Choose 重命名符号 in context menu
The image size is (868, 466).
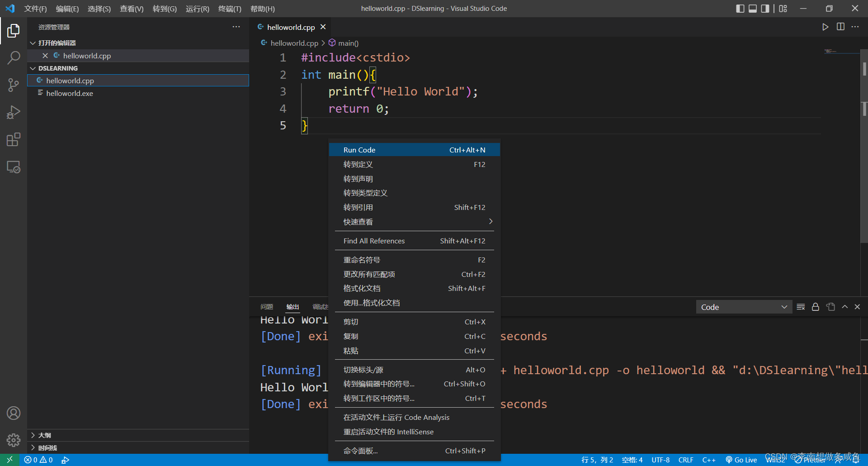click(x=414, y=260)
